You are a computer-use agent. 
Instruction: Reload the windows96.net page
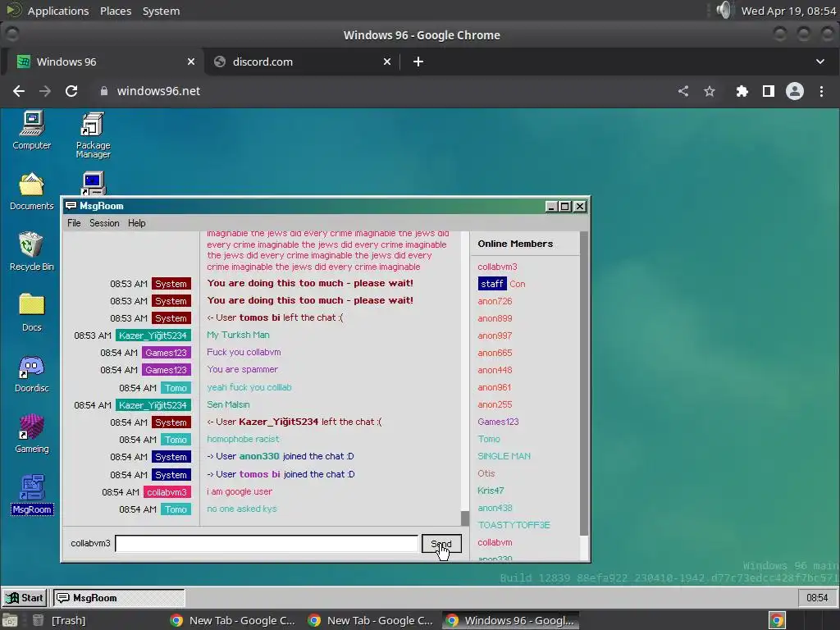point(71,91)
